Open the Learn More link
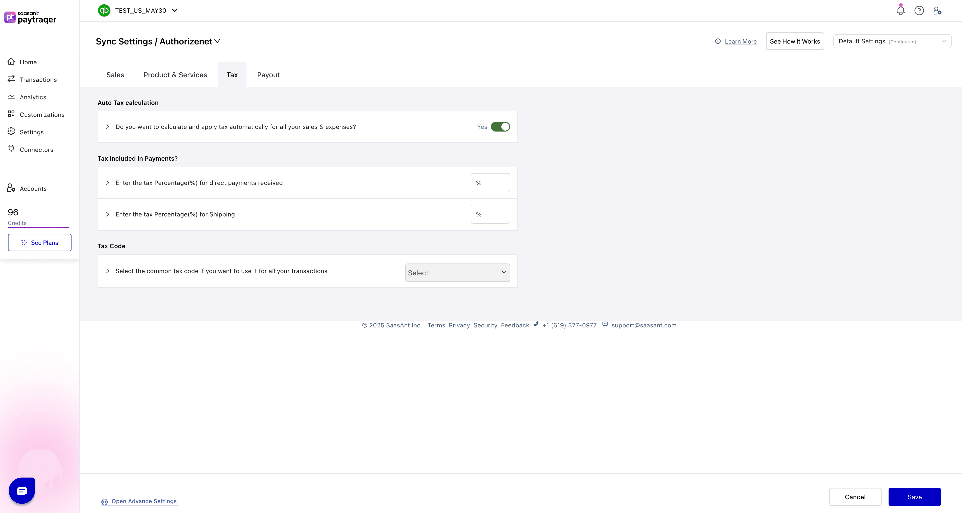The width and height of the screenshot is (980, 513). [740, 41]
